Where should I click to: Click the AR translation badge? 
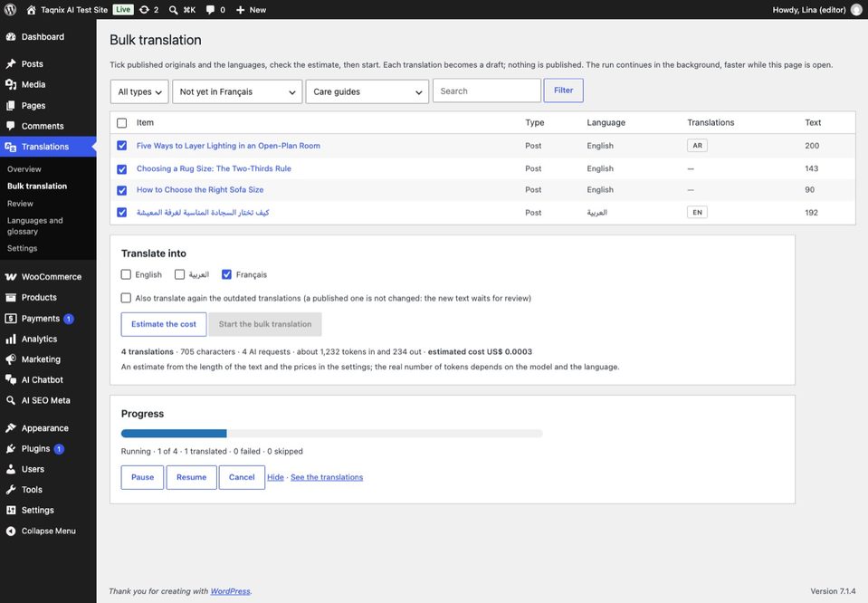click(x=698, y=146)
